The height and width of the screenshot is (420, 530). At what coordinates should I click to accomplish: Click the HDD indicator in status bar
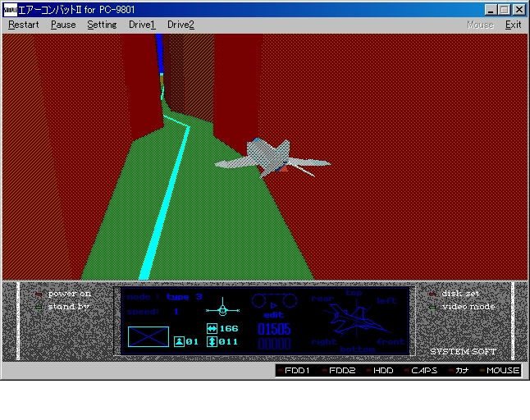coord(380,370)
